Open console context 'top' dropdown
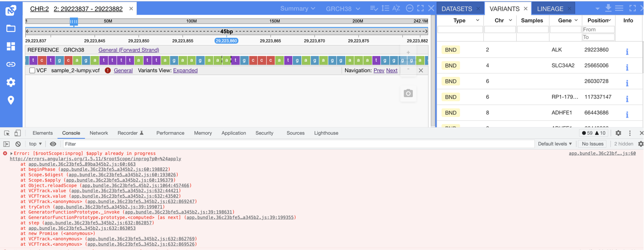The width and height of the screenshot is (644, 250). (36, 144)
